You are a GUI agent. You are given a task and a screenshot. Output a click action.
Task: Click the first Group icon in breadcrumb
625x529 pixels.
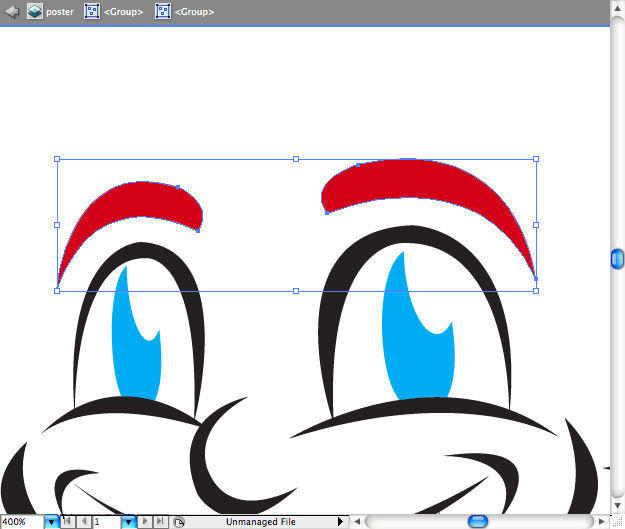[92, 11]
